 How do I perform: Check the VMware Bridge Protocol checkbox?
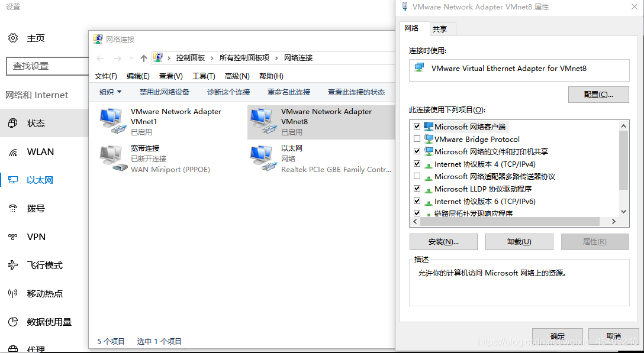pos(417,139)
